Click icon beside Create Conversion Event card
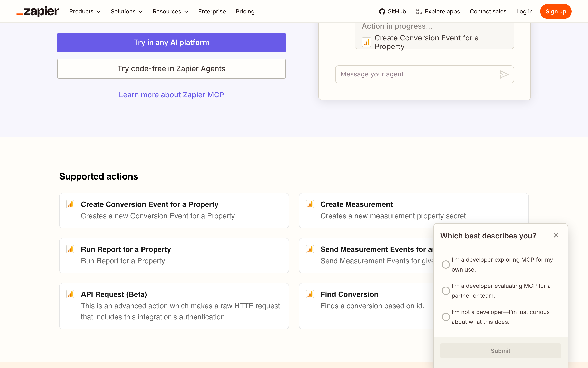Viewport: 588px width, 368px height. coord(70,204)
